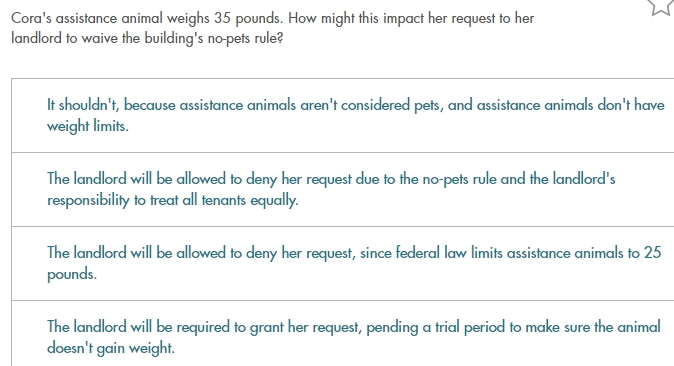The height and width of the screenshot is (366, 674).
Task: Choose the answer mentioning treating all tenants equally
Action: point(343,189)
